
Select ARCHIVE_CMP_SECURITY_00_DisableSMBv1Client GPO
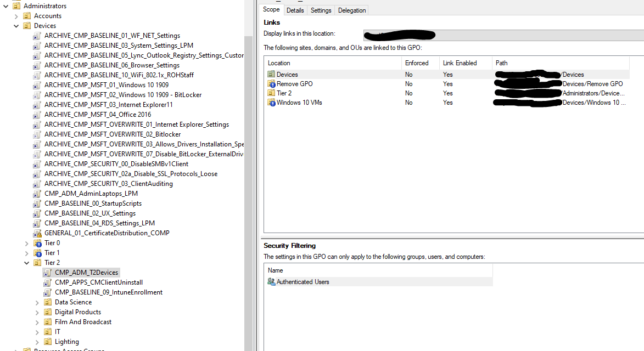pos(116,164)
